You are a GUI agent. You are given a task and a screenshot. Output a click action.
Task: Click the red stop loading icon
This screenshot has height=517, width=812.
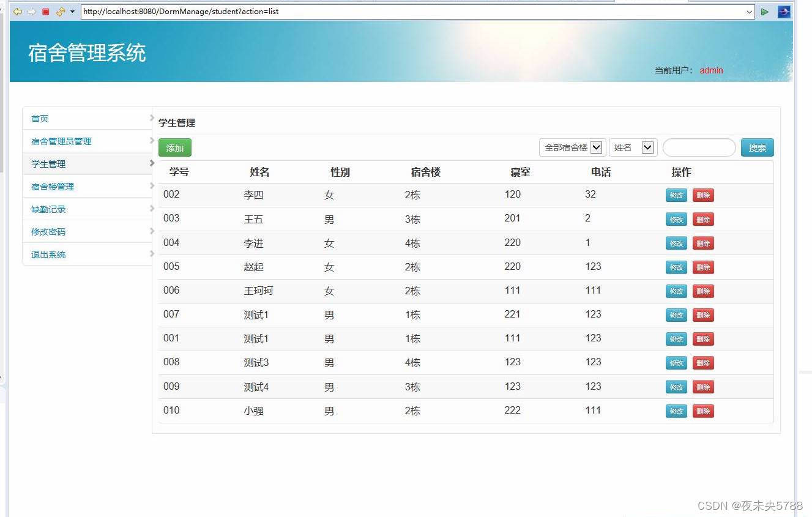[45, 11]
